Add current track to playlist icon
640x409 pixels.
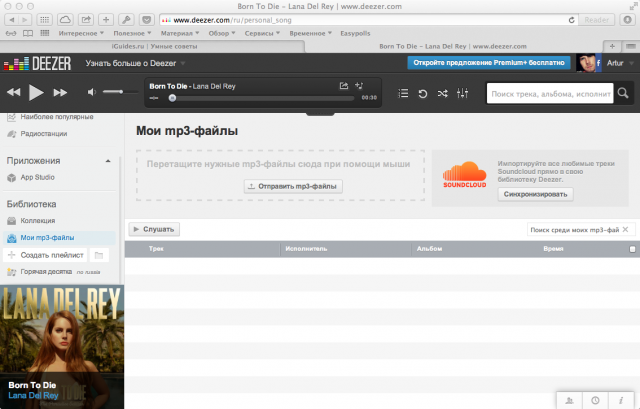pyautogui.click(x=359, y=86)
